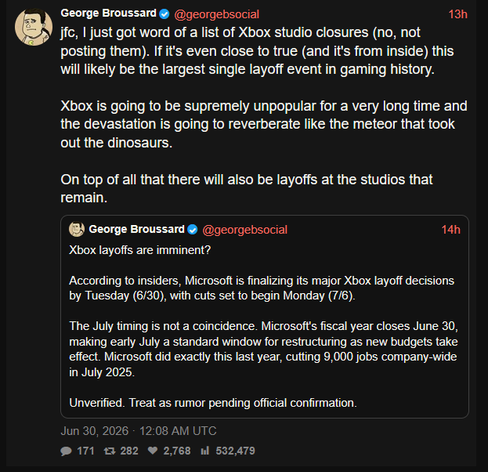Image resolution: width=488 pixels, height=472 pixels.
Task: Open the small avatar in the quoted tweet
Action: pos(77,229)
